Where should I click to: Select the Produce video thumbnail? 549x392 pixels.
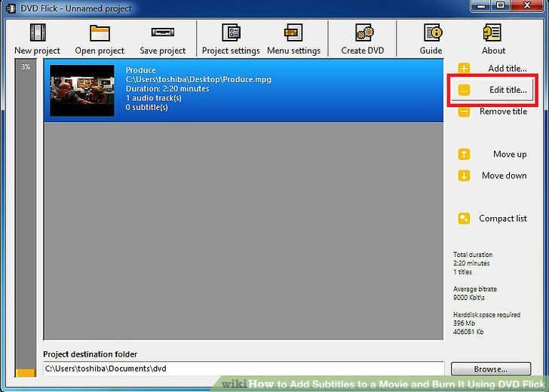pos(82,90)
